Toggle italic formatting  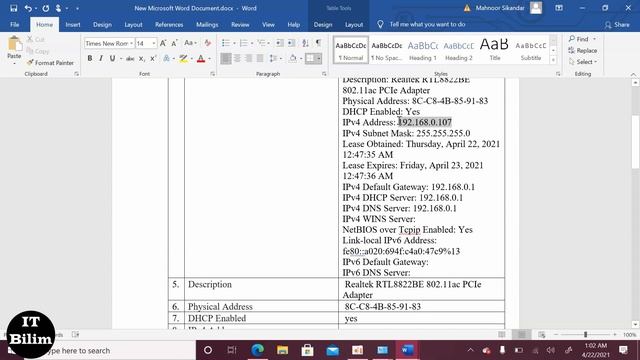(x=101, y=59)
